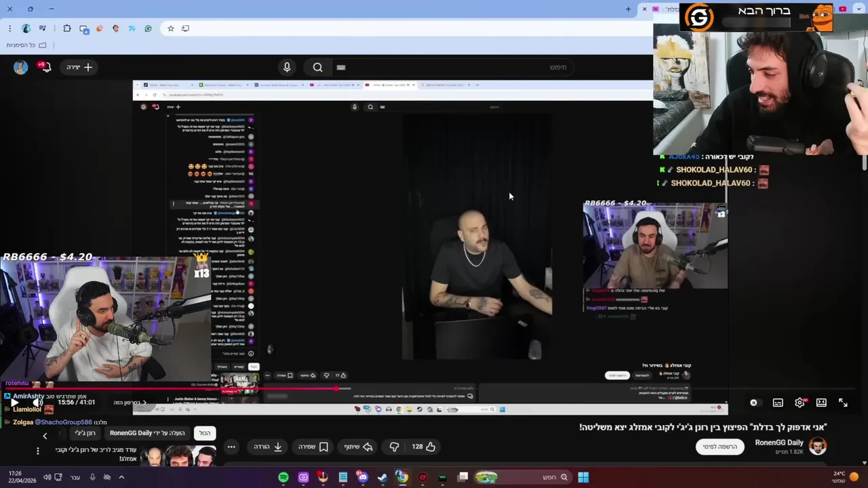Click the green Grammarly extension icon
The width and height of the screenshot is (868, 488).
[x=148, y=28]
